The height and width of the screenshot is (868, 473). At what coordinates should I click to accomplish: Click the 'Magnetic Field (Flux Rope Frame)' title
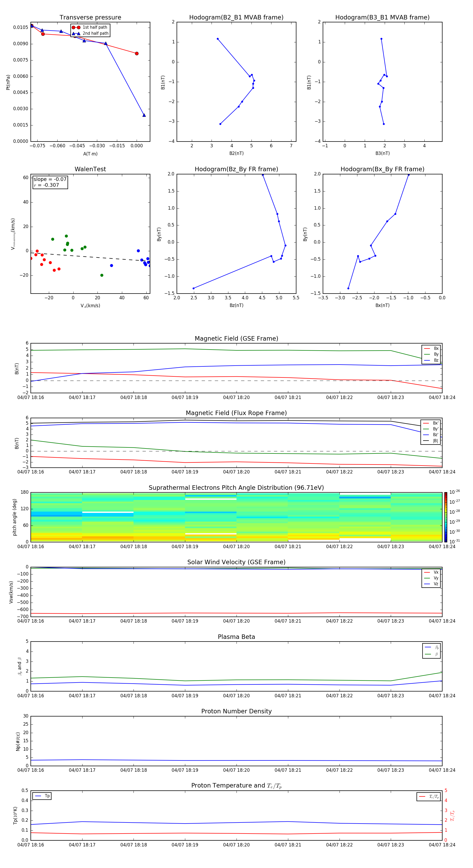click(x=236, y=413)
